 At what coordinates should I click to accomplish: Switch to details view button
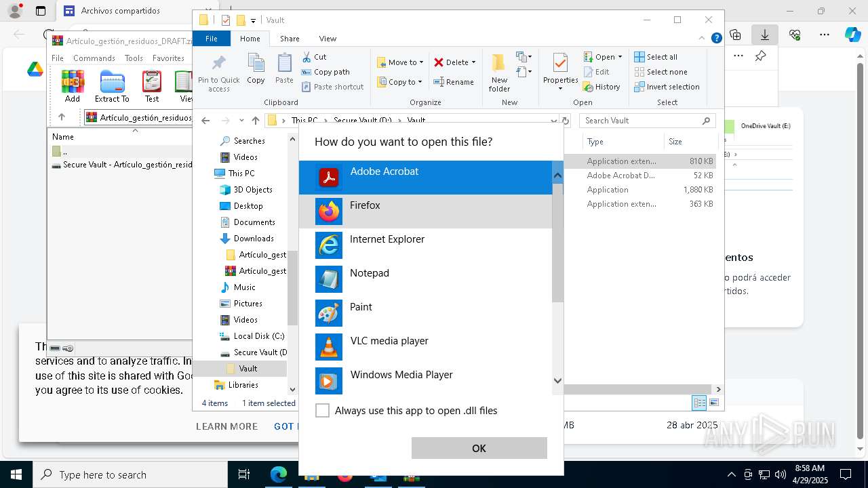[699, 403]
